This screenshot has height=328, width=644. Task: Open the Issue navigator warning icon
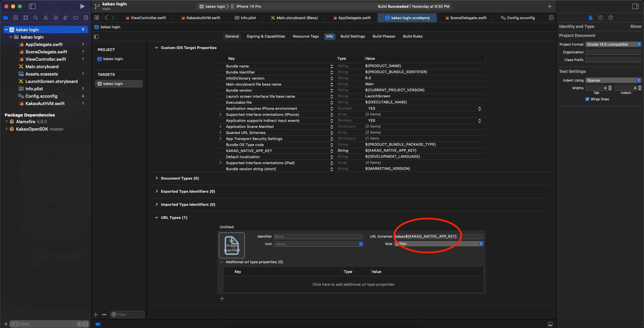click(46, 18)
